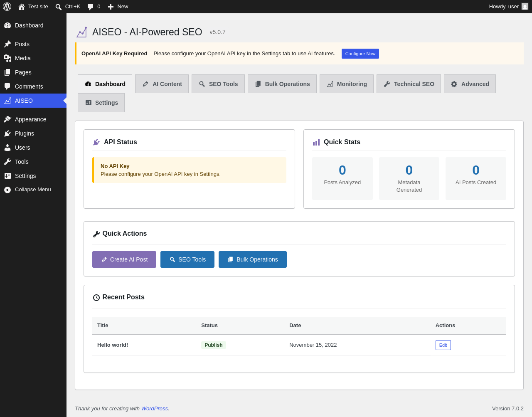Screen dimensions: 532x417
Task: Open the Test site home icon
Action: (x=22, y=7)
